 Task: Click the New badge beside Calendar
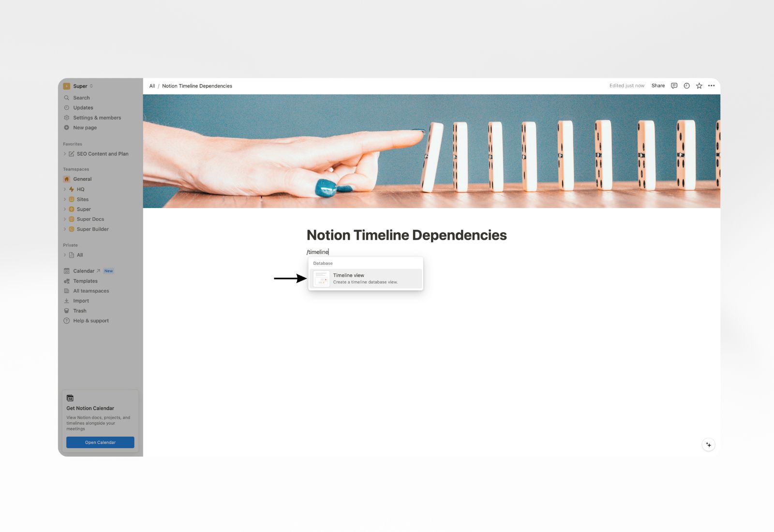(x=108, y=271)
